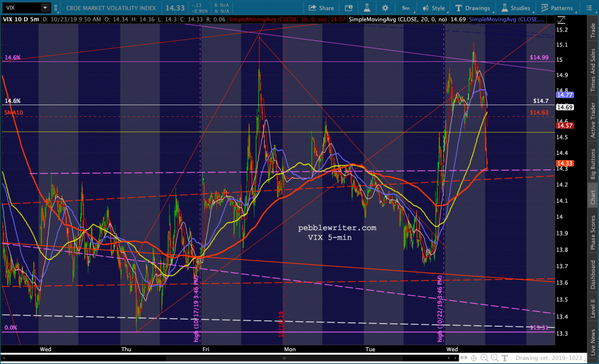Open the Drawing set 2019-1023 selector
The width and height of the screenshot is (599, 364).
pyautogui.click(x=551, y=358)
